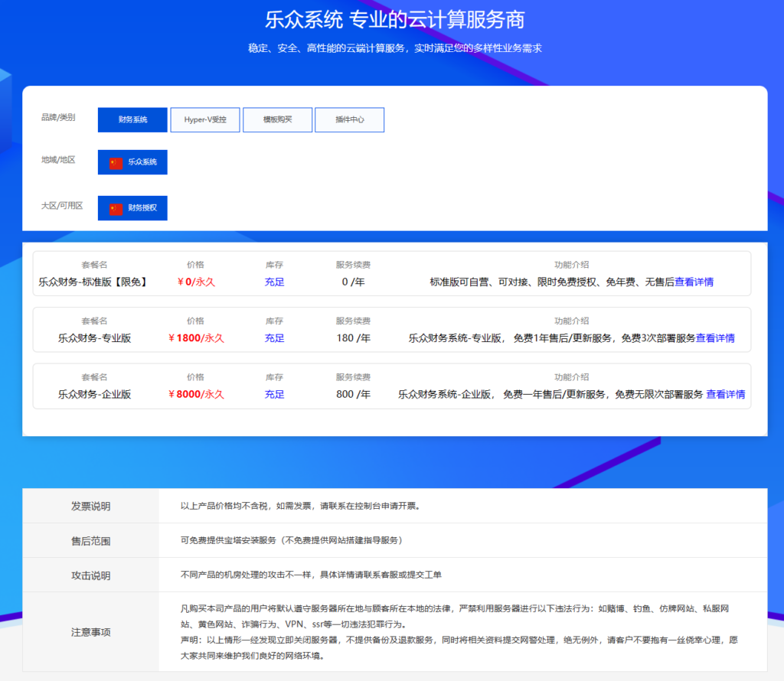784x681 pixels.
Task: Click the 售后范围 row heading
Action: point(90,541)
